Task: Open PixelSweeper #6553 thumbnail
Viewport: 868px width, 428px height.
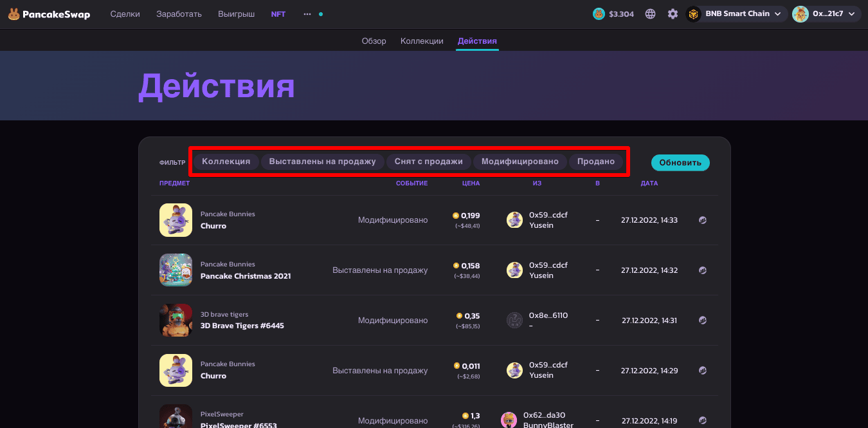Action: (x=176, y=416)
